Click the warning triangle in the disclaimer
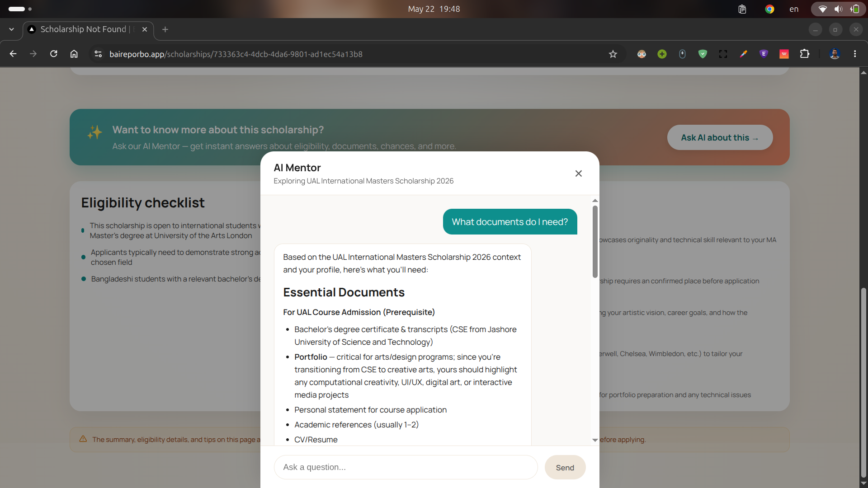 (x=83, y=439)
